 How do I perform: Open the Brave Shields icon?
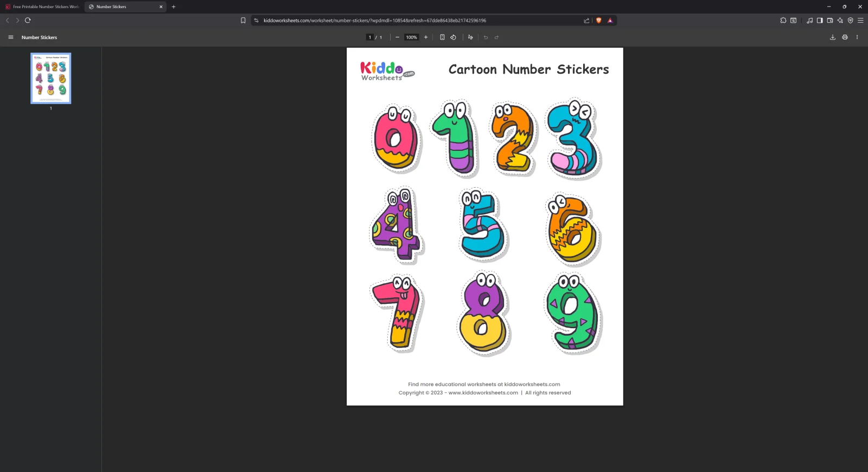[x=598, y=21]
